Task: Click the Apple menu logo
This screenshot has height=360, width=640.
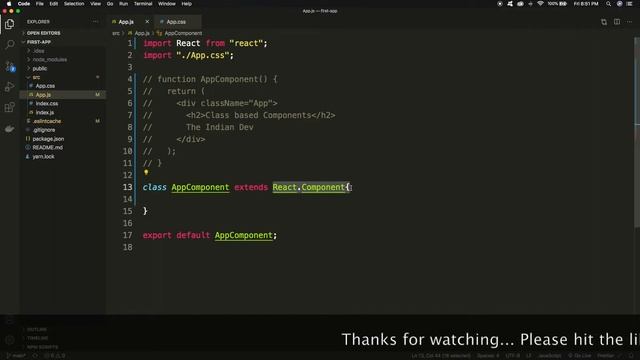Action: click(x=9, y=4)
